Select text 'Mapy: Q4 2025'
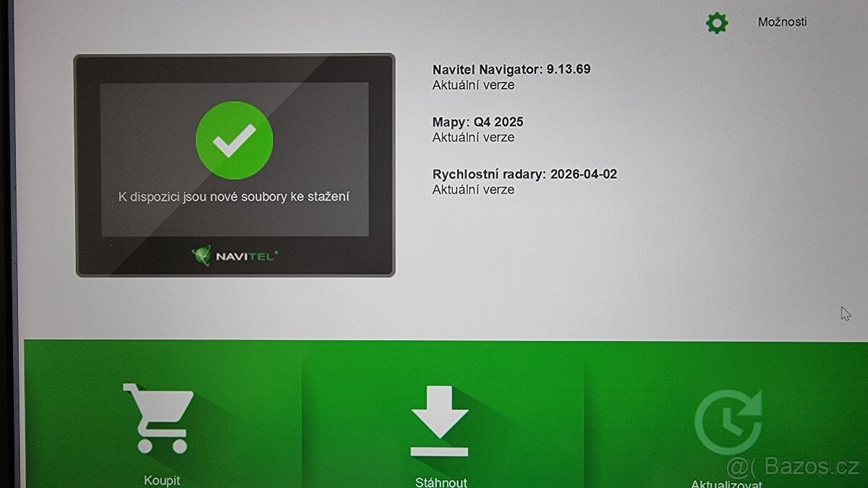The width and height of the screenshot is (868, 488). pyautogui.click(x=477, y=121)
